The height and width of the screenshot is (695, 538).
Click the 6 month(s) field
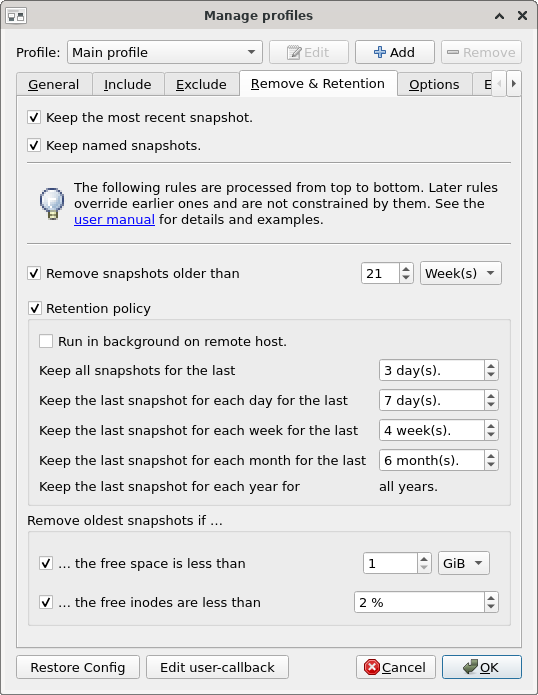click(x=431, y=460)
